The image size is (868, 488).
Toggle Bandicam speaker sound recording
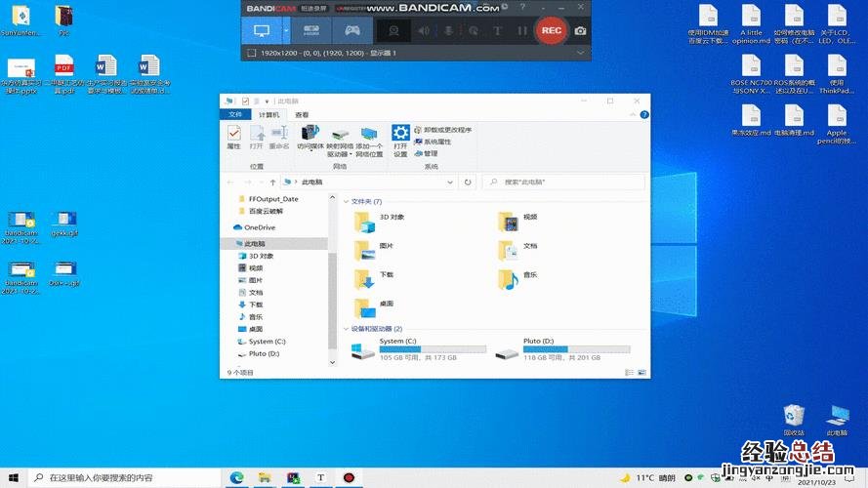click(x=424, y=31)
